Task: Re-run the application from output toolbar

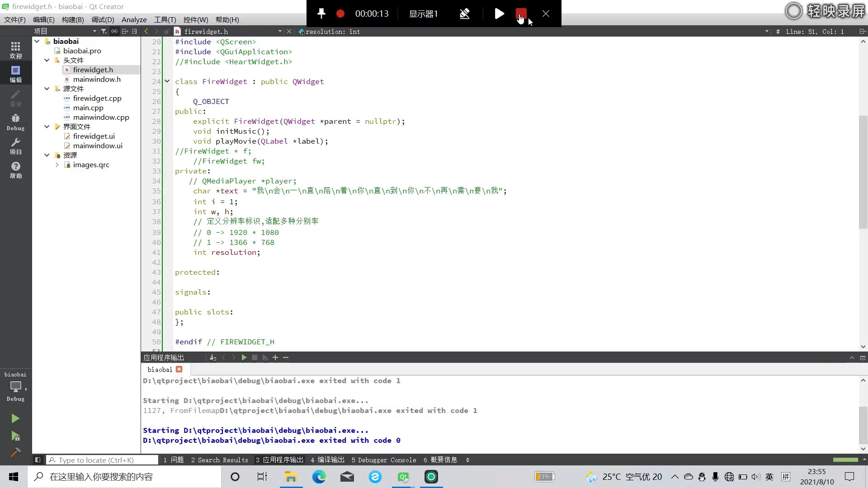Action: pyautogui.click(x=244, y=357)
